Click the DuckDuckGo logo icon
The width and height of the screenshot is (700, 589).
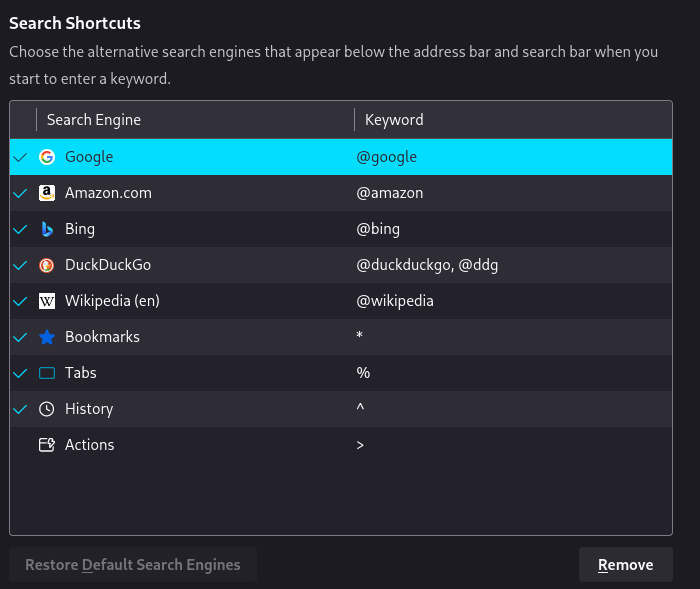point(47,265)
